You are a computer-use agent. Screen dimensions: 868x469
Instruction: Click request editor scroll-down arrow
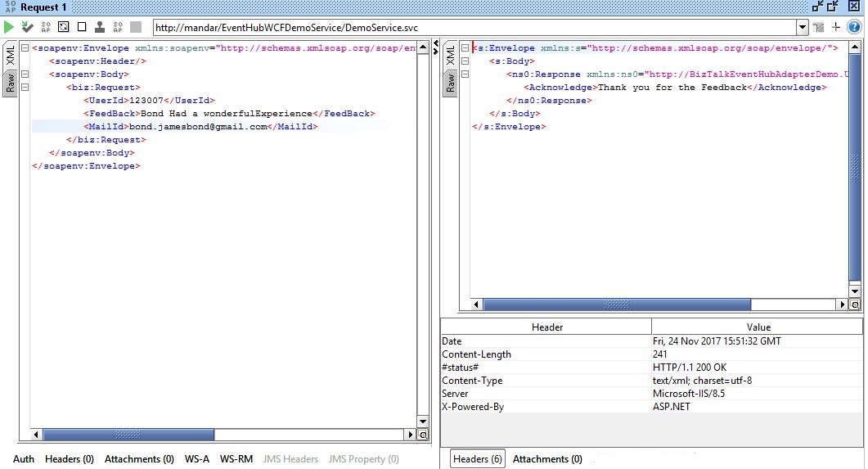(423, 422)
